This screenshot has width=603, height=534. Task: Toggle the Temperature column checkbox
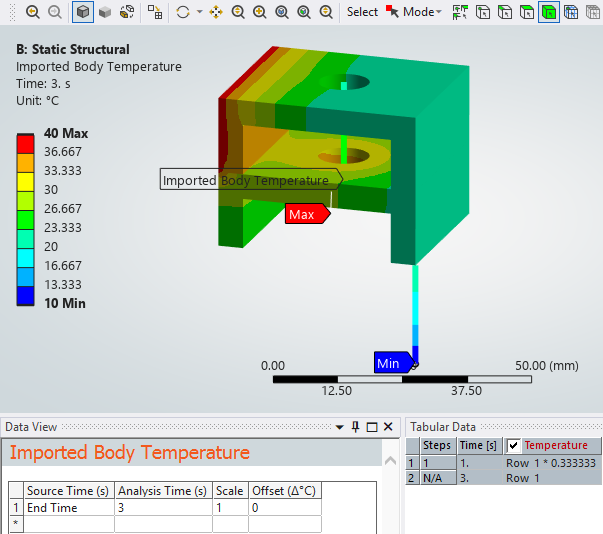click(x=513, y=446)
